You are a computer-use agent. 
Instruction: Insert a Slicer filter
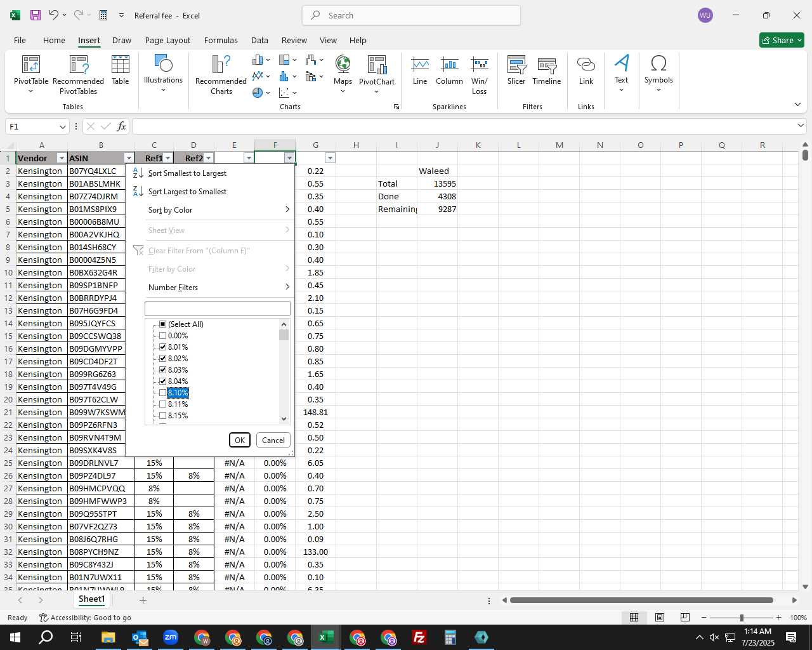[516, 70]
